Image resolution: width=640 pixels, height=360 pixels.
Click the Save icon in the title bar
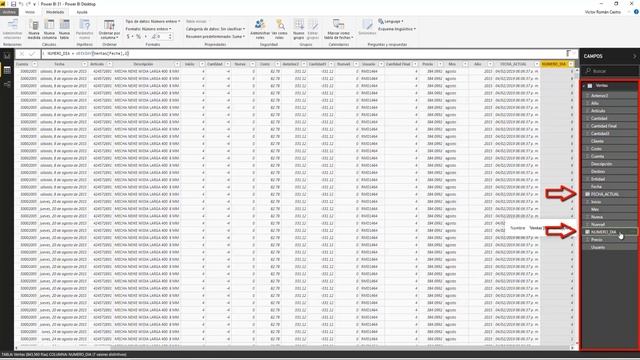[x=13, y=4]
